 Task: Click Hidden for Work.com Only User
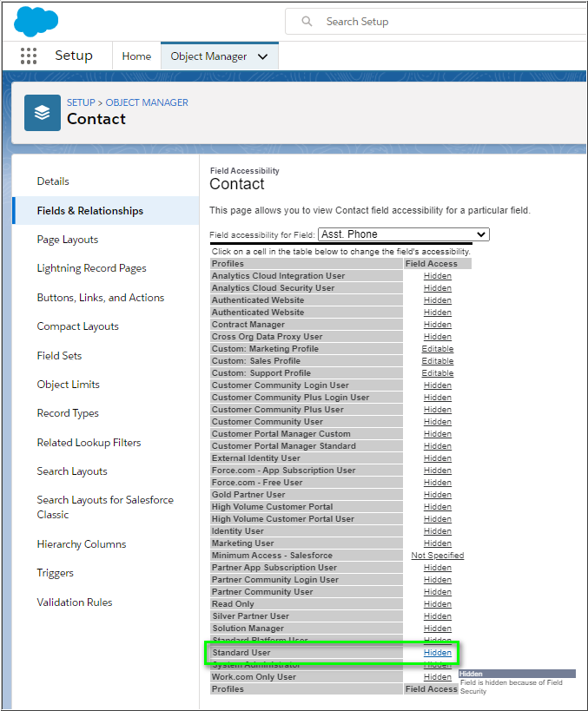438,677
